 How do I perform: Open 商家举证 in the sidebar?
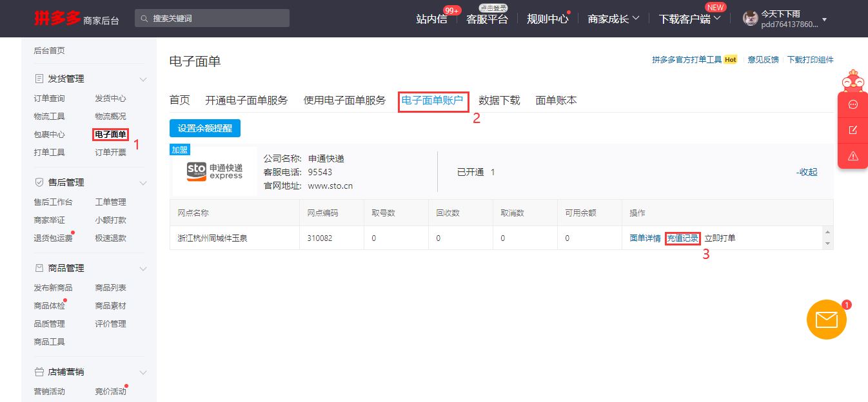pyautogui.click(x=50, y=220)
